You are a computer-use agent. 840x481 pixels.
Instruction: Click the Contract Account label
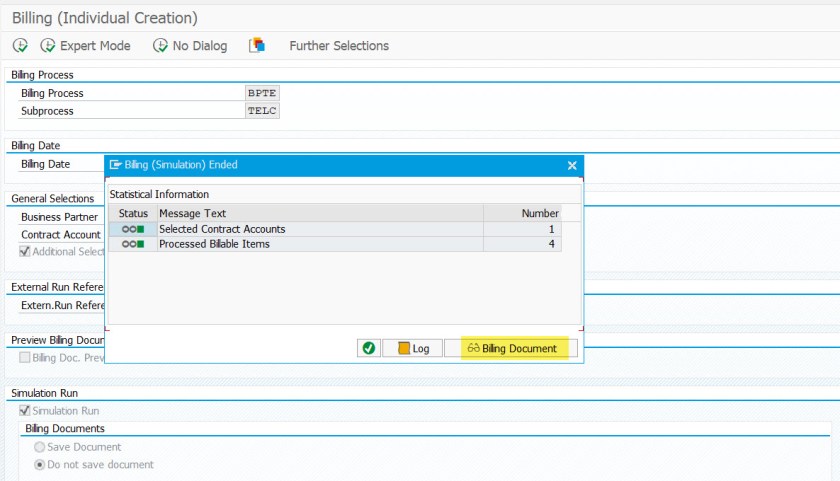61,235
